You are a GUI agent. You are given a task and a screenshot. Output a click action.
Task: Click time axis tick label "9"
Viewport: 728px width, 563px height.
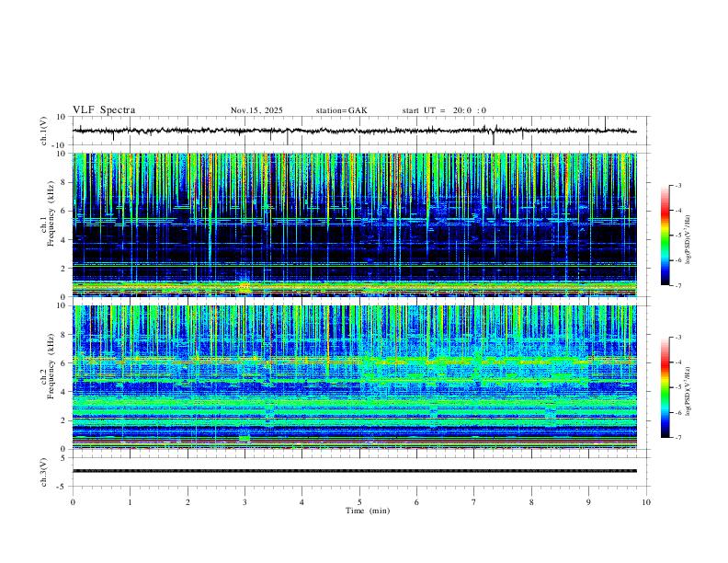[588, 502]
